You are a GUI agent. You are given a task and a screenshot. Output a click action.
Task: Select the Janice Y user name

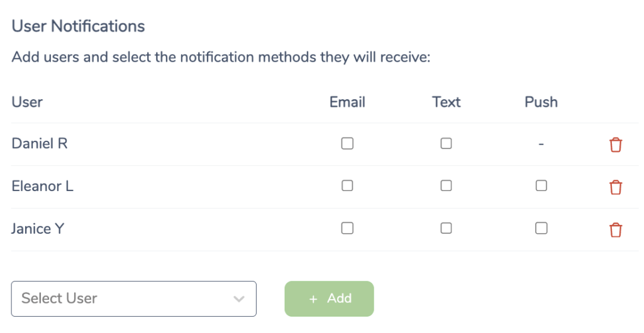point(37,229)
